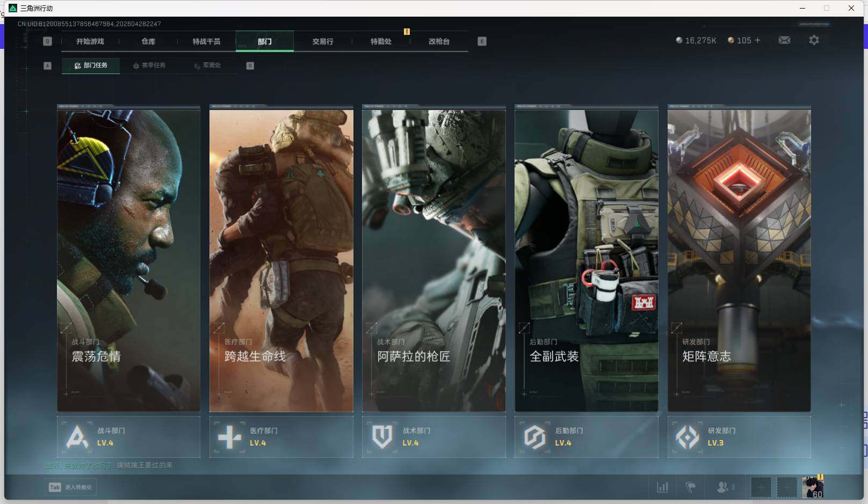
Task: Open the friends list icon showing 3
Action: (726, 487)
